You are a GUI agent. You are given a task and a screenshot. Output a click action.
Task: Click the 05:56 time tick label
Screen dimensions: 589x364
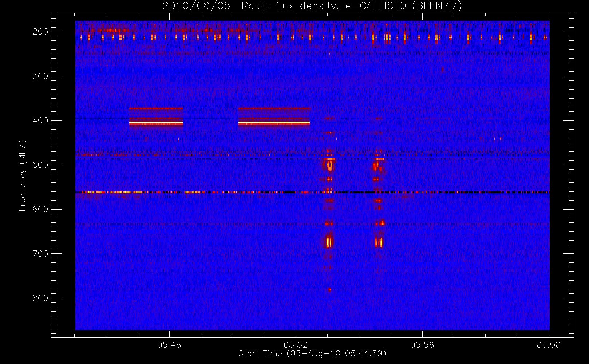[x=422, y=345]
